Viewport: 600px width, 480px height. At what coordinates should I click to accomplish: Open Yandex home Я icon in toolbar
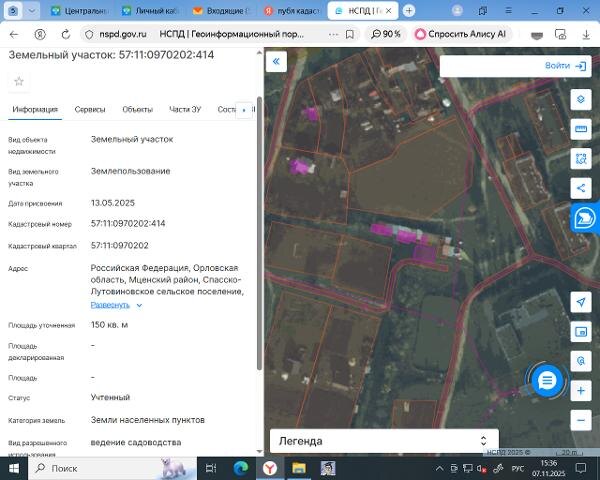pyautogui.click(x=40, y=34)
